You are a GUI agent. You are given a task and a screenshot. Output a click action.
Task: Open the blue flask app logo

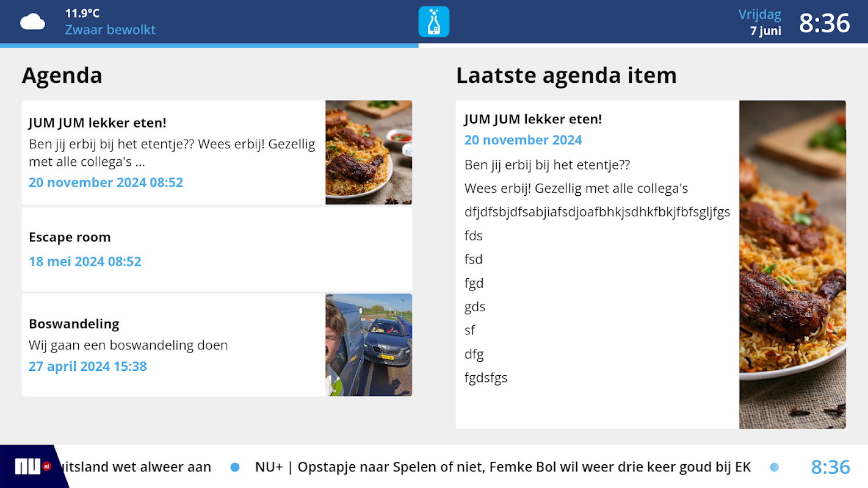pos(434,22)
